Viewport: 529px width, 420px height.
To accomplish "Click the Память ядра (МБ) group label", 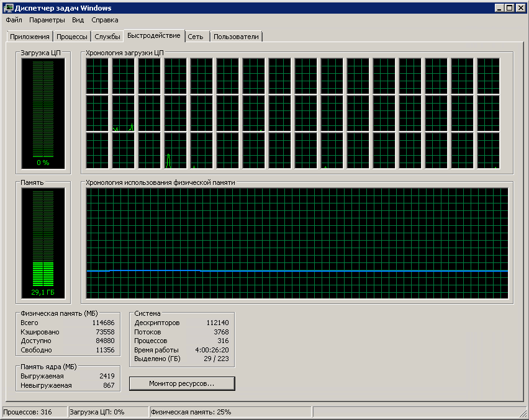I will coord(48,367).
